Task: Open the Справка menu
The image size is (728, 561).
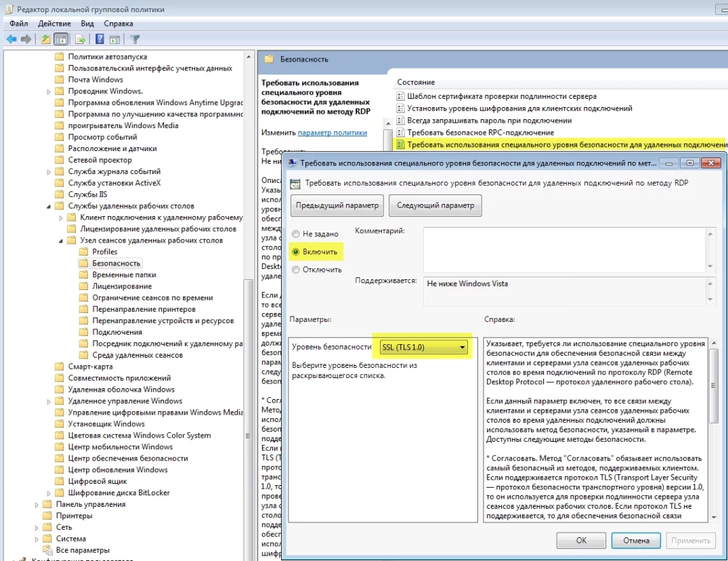Action: point(119,24)
